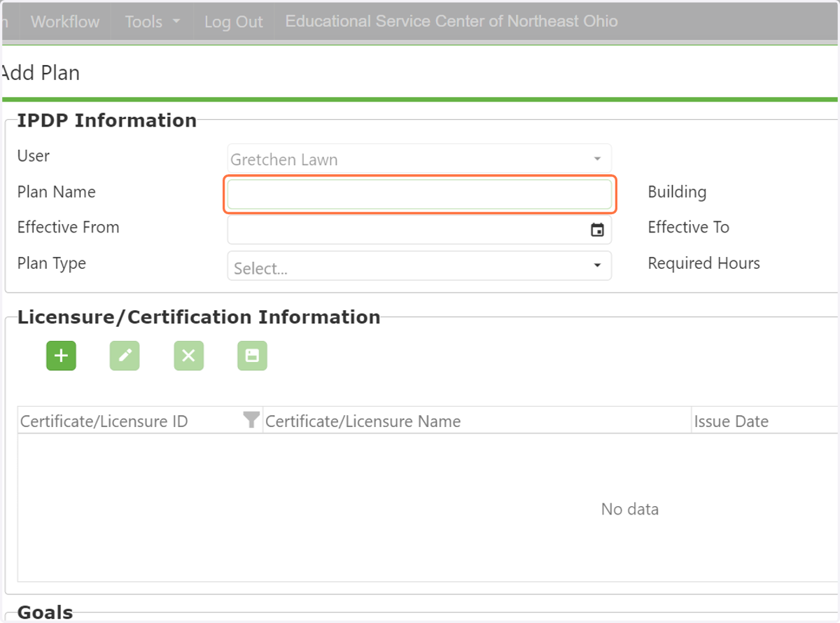Click the Required Hours label

[704, 263]
